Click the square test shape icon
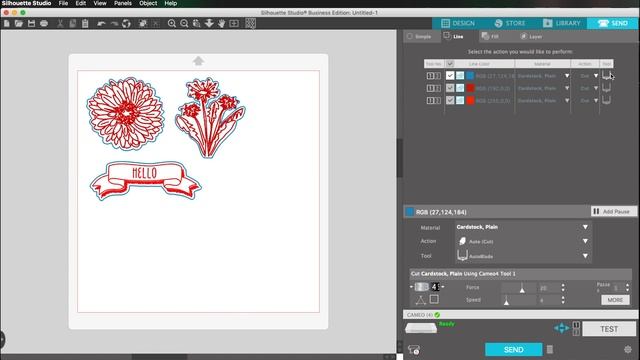 (x=434, y=299)
